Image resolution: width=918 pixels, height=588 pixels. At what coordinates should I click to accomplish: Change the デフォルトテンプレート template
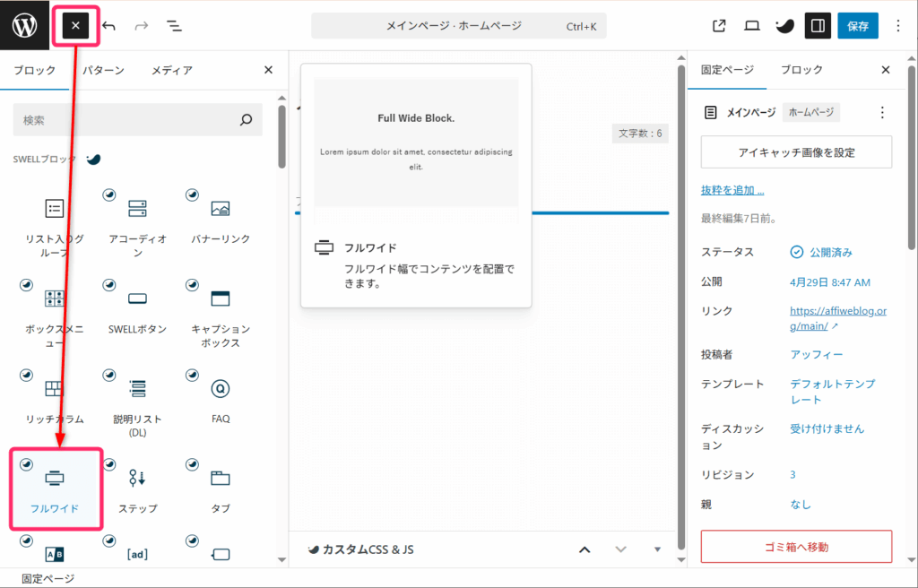pyautogui.click(x=833, y=392)
